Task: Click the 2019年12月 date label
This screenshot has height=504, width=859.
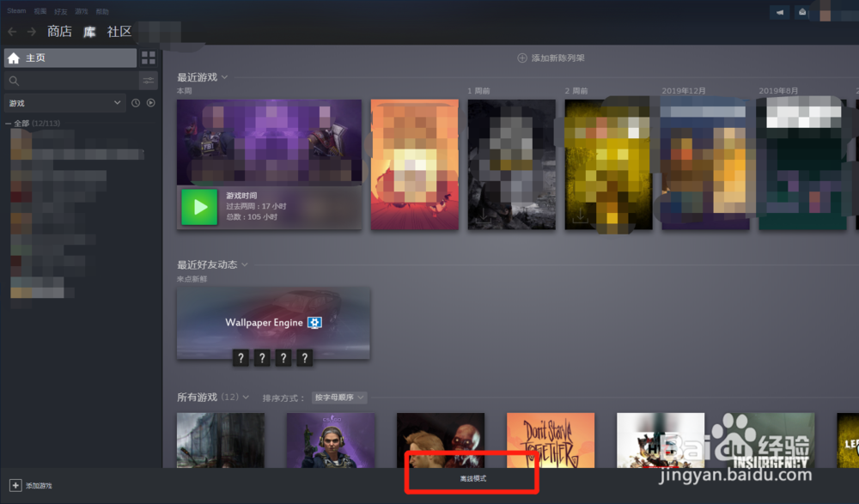Action: click(x=684, y=91)
